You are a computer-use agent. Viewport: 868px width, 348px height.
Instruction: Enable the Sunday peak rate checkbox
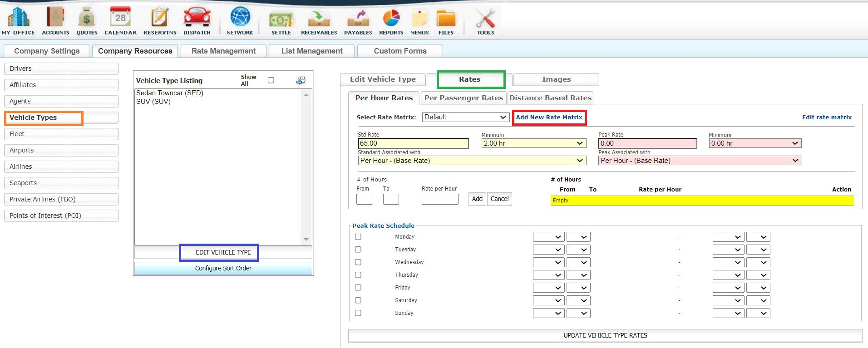point(358,313)
